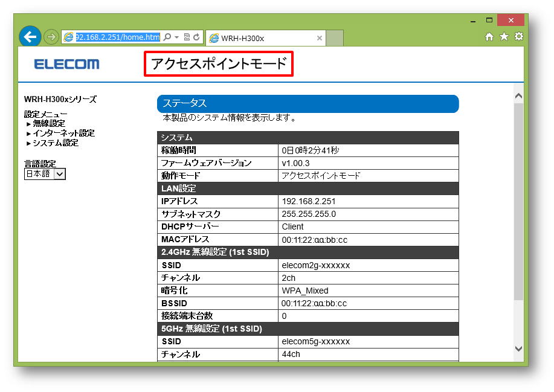Go back with the browser back arrow
554x392 pixels.
click(x=30, y=36)
